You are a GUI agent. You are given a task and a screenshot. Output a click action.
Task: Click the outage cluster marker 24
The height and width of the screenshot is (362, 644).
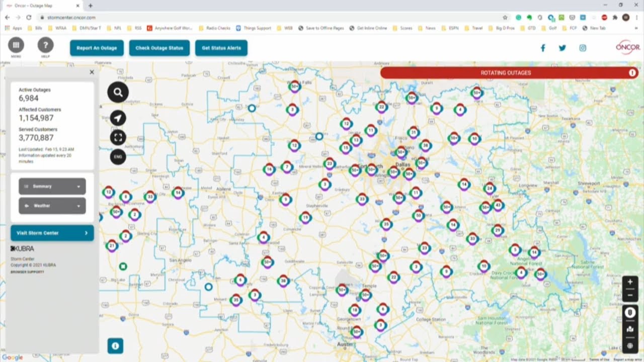[490, 189]
